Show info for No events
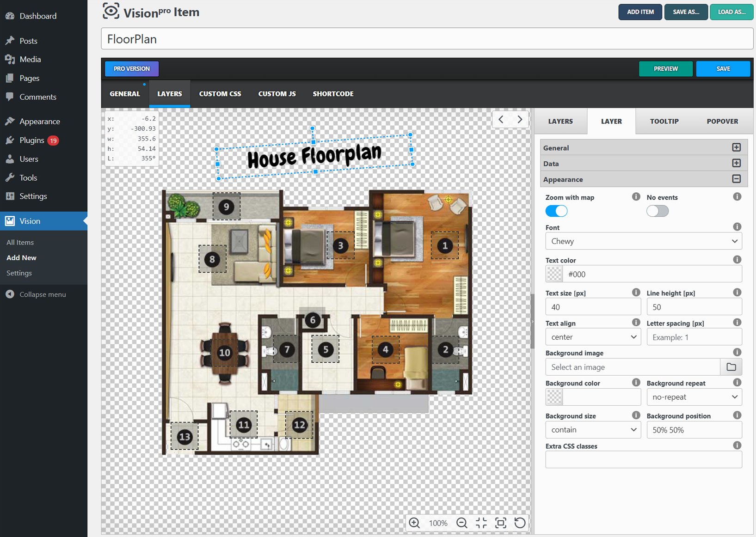This screenshot has height=537, width=756. pyautogui.click(x=737, y=197)
